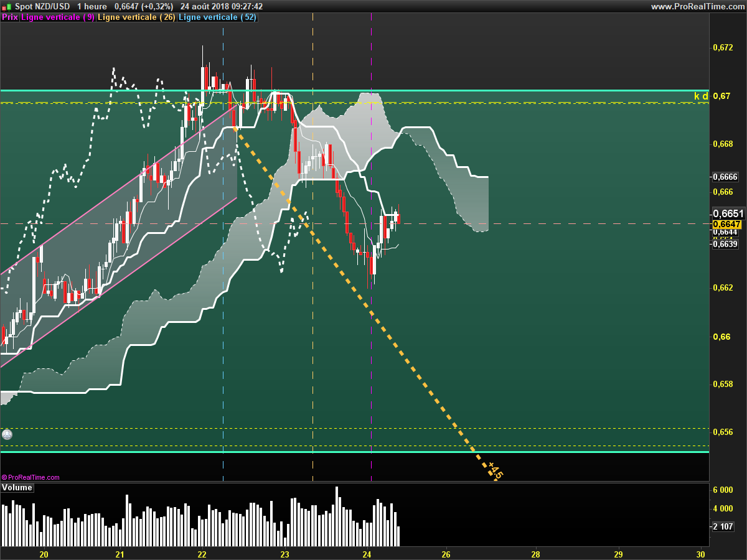Open the Ligne verticale (26) label
Image resolution: width=747 pixels, height=560 pixels.
coord(136,17)
